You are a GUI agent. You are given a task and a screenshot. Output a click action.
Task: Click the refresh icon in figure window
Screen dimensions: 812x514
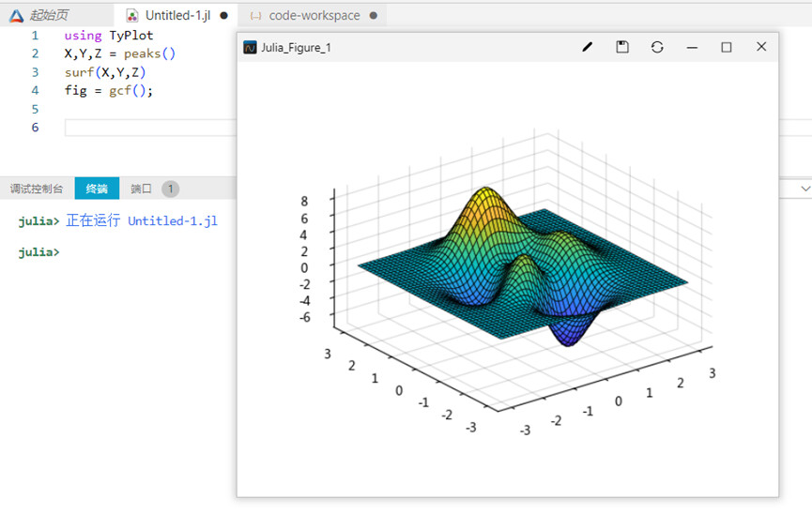pyautogui.click(x=657, y=47)
